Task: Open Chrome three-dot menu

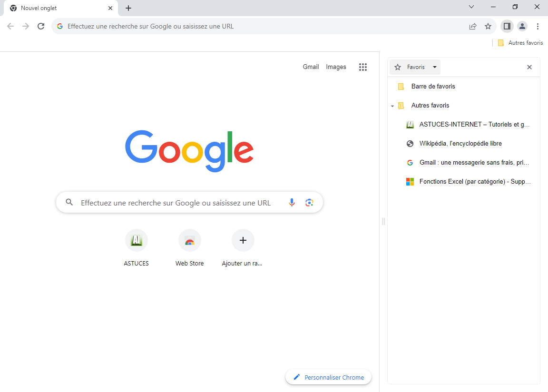Action: point(538,26)
